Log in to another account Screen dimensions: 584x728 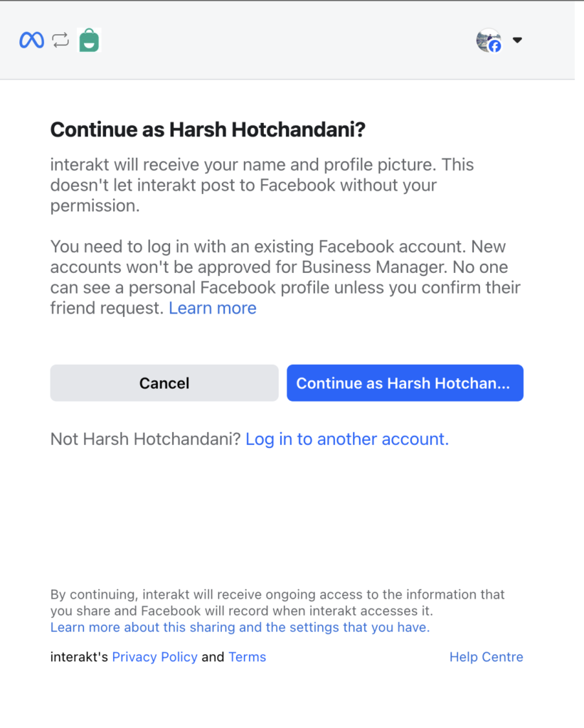coord(347,439)
